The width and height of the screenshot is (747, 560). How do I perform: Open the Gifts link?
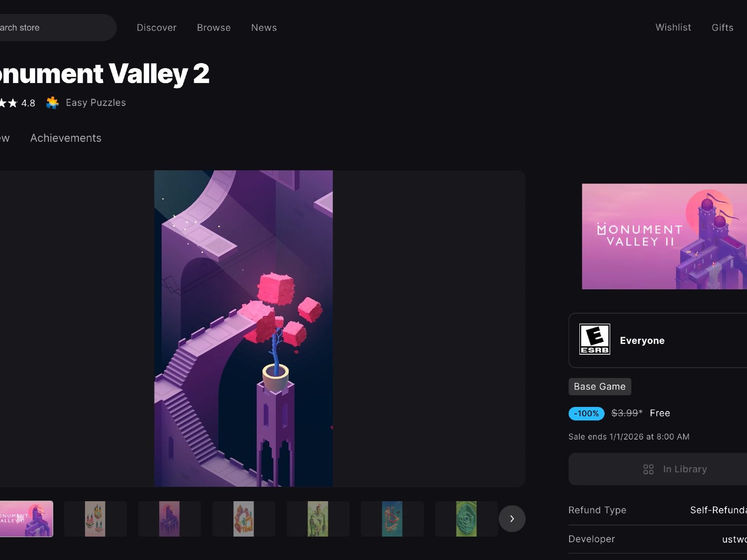click(x=722, y=28)
